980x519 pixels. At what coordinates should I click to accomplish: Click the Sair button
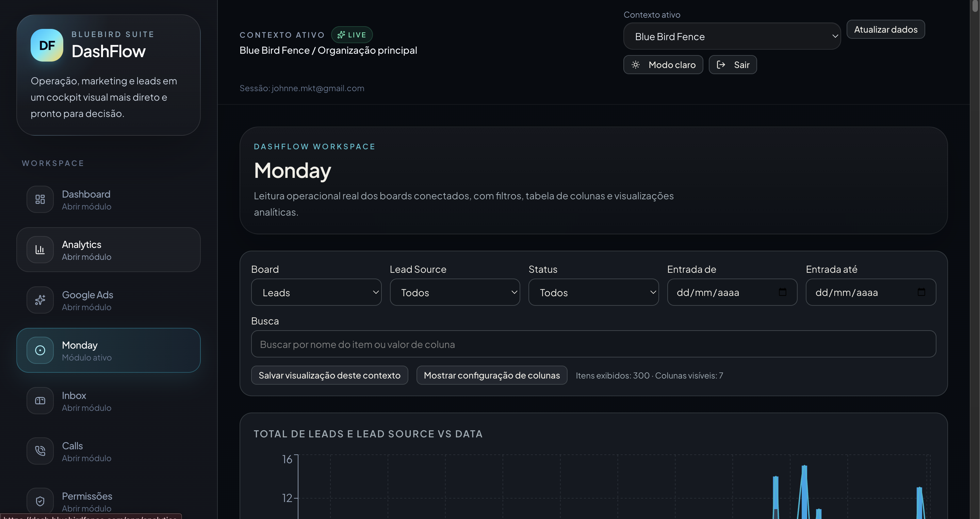coord(733,65)
